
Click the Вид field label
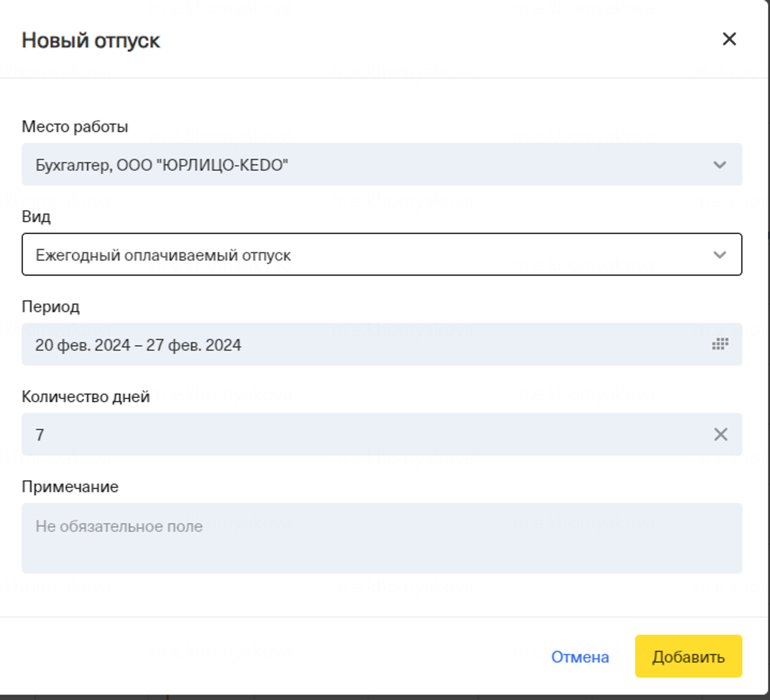coord(36,217)
